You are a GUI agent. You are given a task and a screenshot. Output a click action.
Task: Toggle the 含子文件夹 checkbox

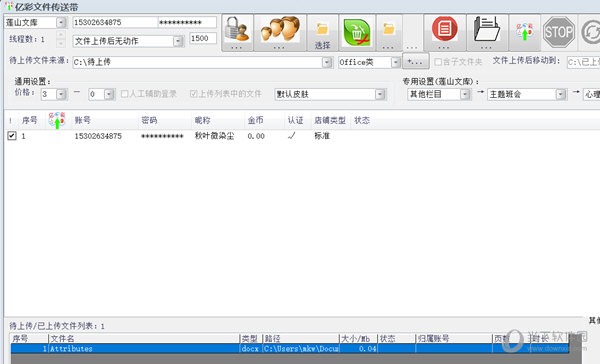[x=438, y=62]
